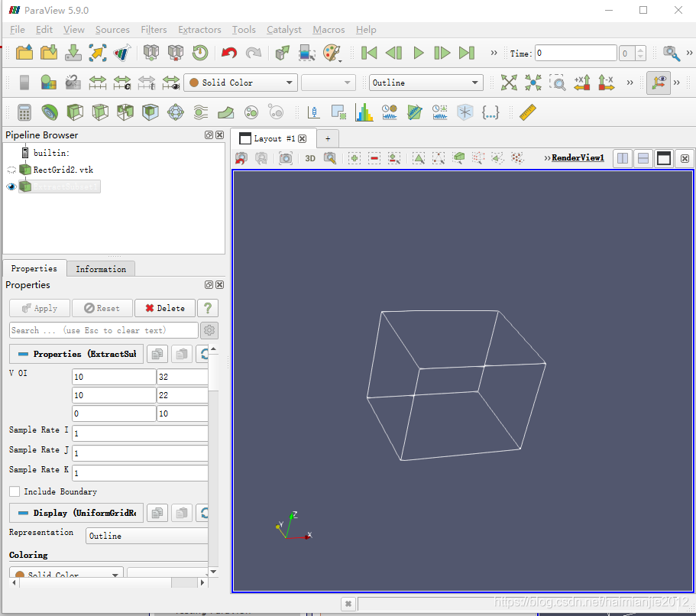Enable the Include Boundary checkbox
The height and width of the screenshot is (616, 696).
[x=15, y=491]
